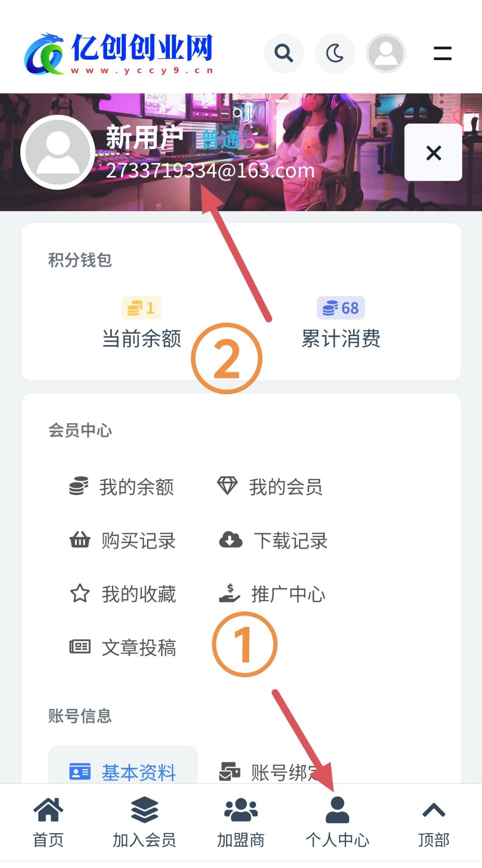This screenshot has height=868, width=482.
Task: View 购买记录 purchase history
Action: coord(122,540)
